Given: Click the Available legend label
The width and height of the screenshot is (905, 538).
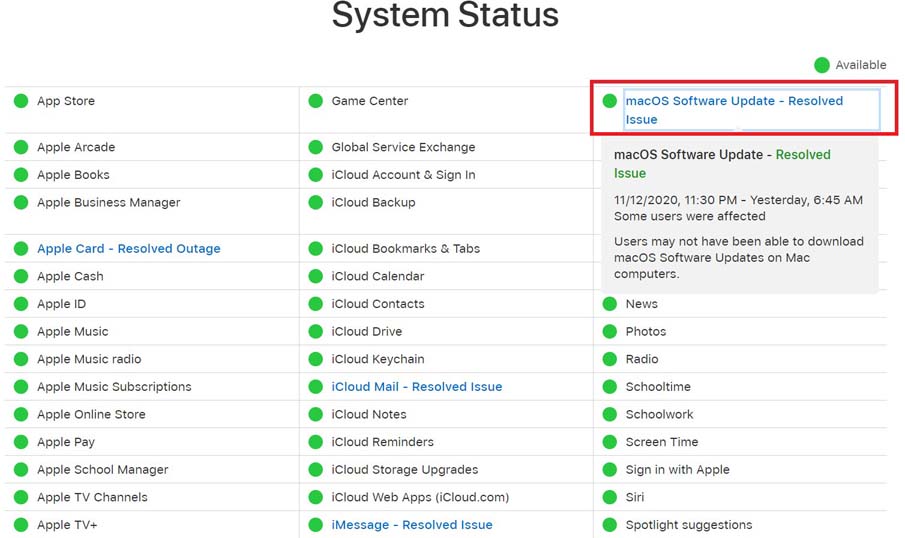Looking at the screenshot, I should tap(861, 65).
